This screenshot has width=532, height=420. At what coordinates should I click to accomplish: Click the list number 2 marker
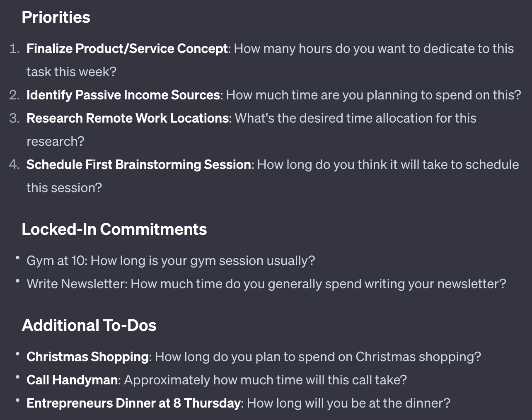click(x=14, y=95)
